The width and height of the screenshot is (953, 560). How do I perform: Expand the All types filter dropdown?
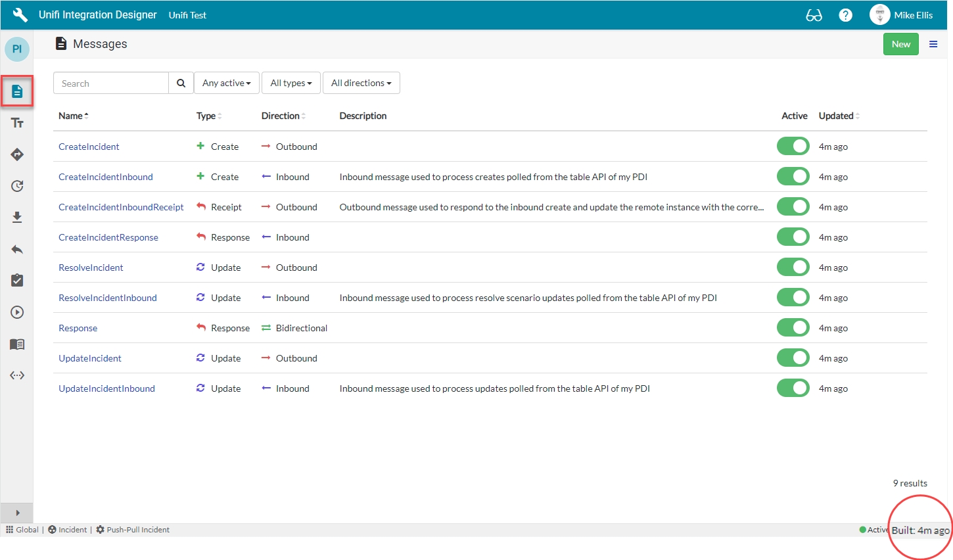291,83
